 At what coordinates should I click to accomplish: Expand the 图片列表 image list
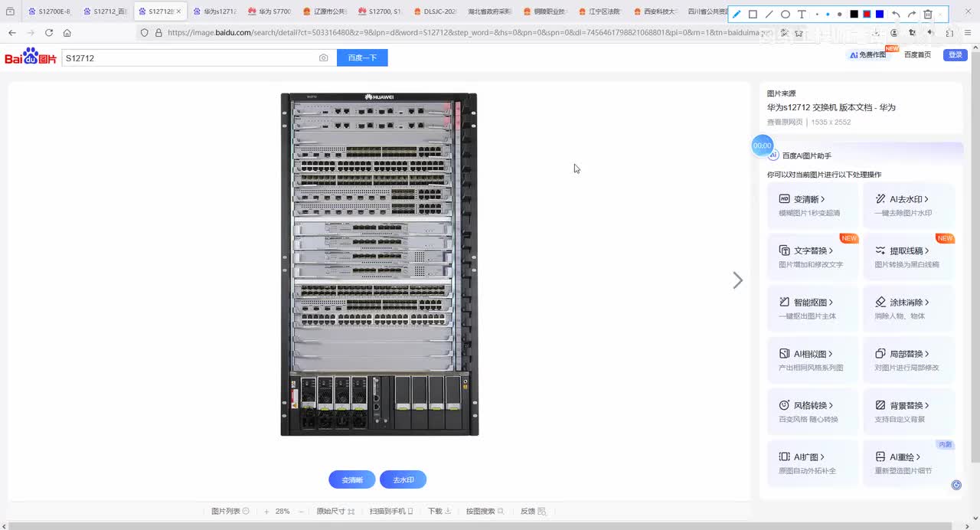coord(230,511)
